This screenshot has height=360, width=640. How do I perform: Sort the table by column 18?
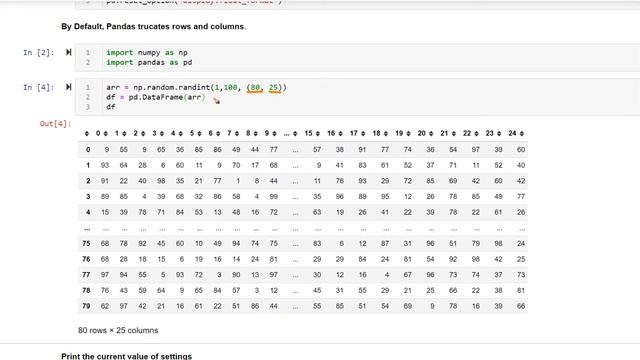pos(386,133)
